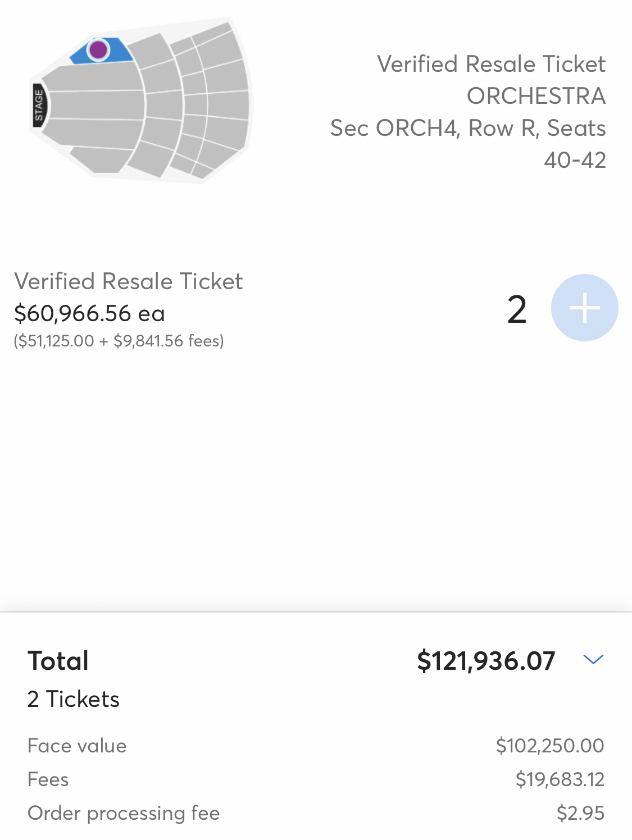
Task: Select the Face value row label
Action: click(77, 746)
